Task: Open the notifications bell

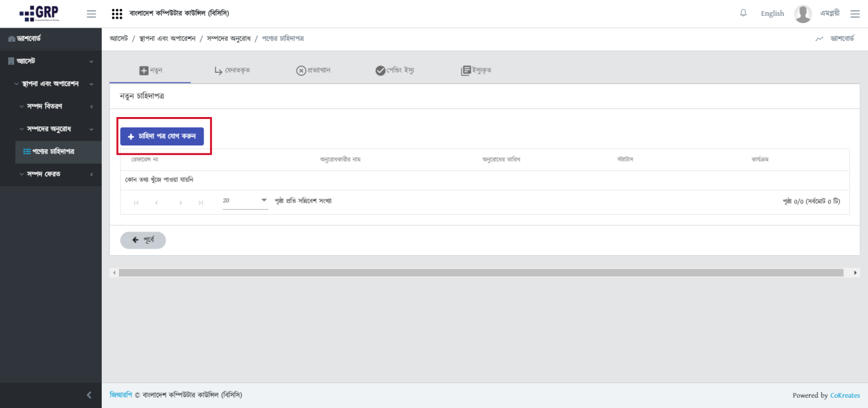Action: (743, 13)
